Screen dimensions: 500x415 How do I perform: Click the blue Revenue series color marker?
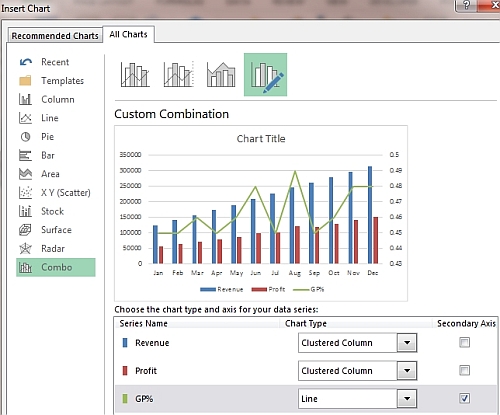point(125,343)
